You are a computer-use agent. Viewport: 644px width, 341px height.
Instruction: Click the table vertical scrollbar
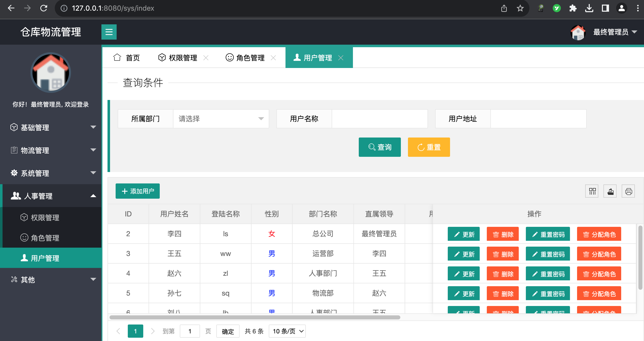click(x=640, y=258)
